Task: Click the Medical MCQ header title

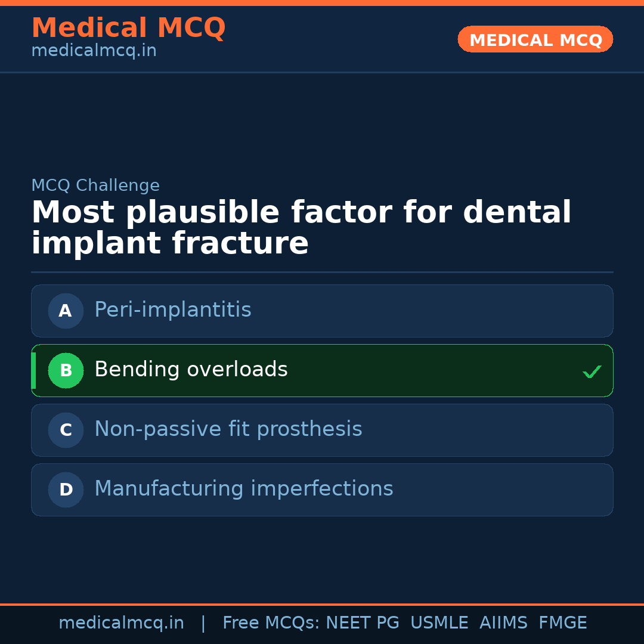Action: point(128,28)
